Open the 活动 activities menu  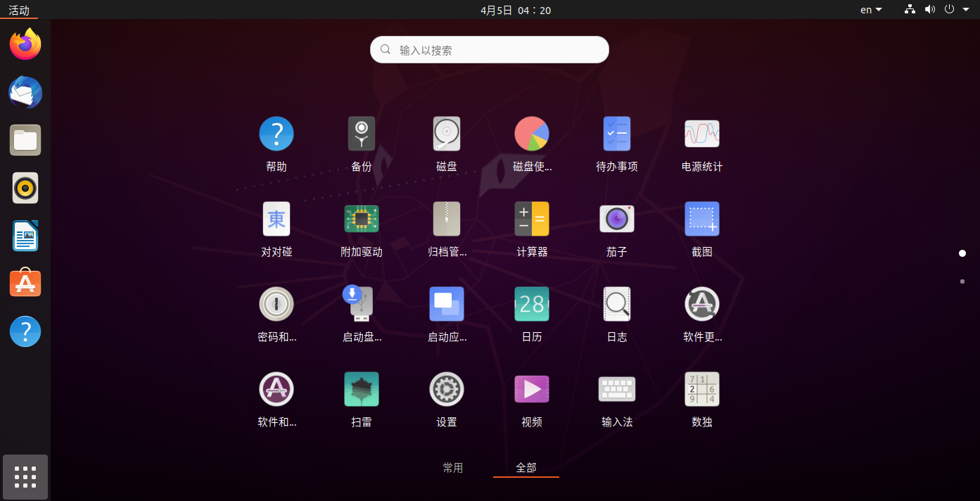[18, 9]
